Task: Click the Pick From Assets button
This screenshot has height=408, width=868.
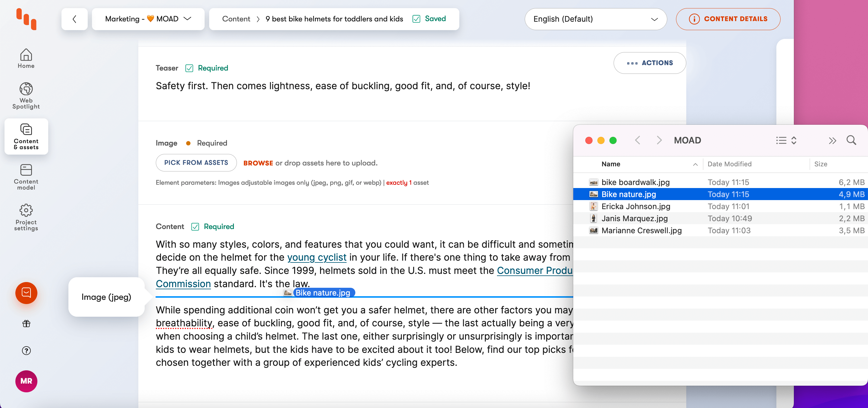Action: (x=196, y=163)
